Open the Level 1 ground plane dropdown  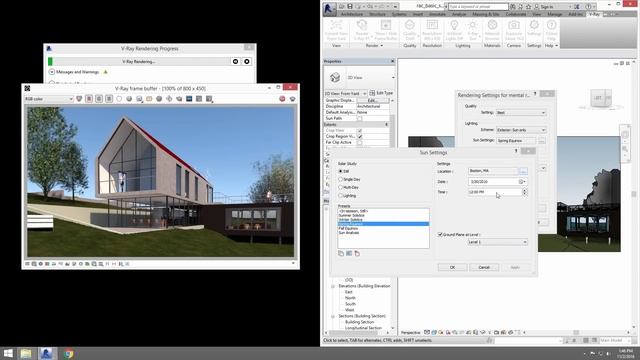(x=497, y=242)
